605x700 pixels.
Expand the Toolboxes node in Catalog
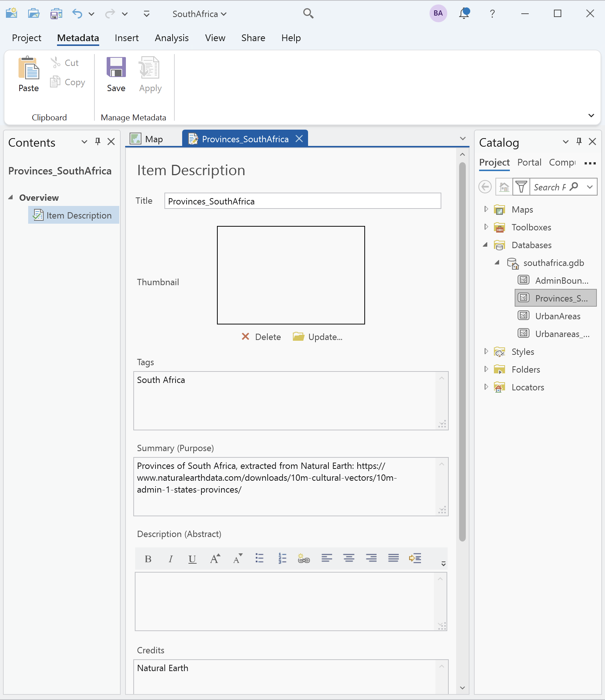coord(486,227)
